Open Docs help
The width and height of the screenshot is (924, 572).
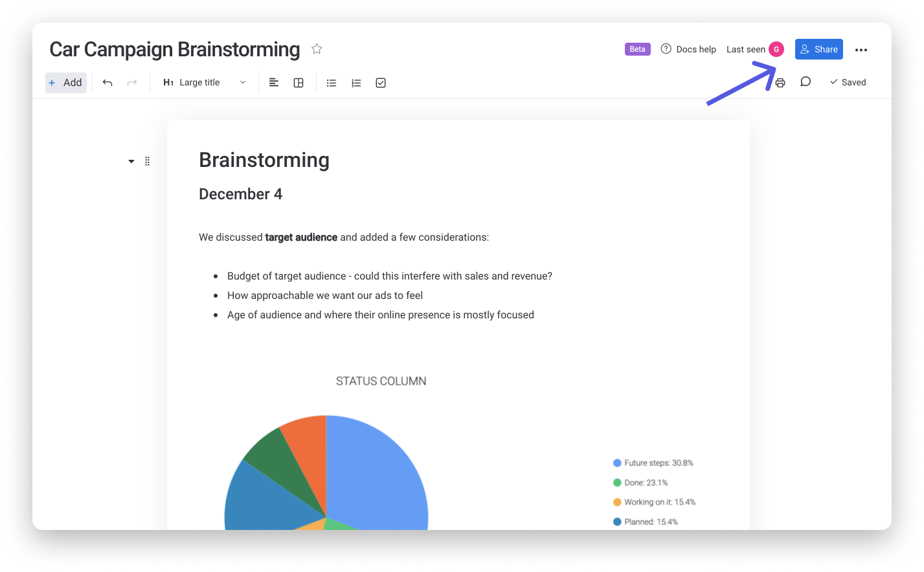tap(688, 49)
